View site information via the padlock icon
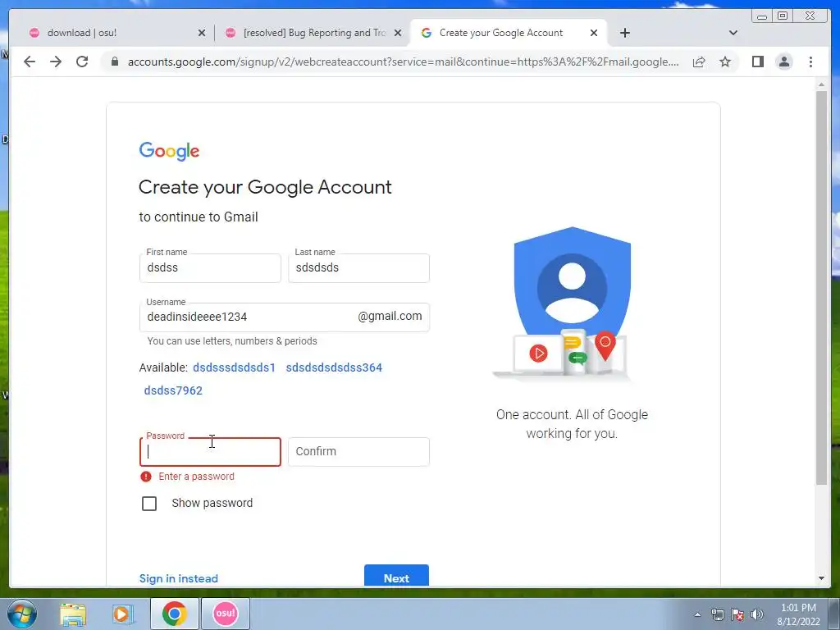The height and width of the screenshot is (630, 840). click(x=114, y=62)
